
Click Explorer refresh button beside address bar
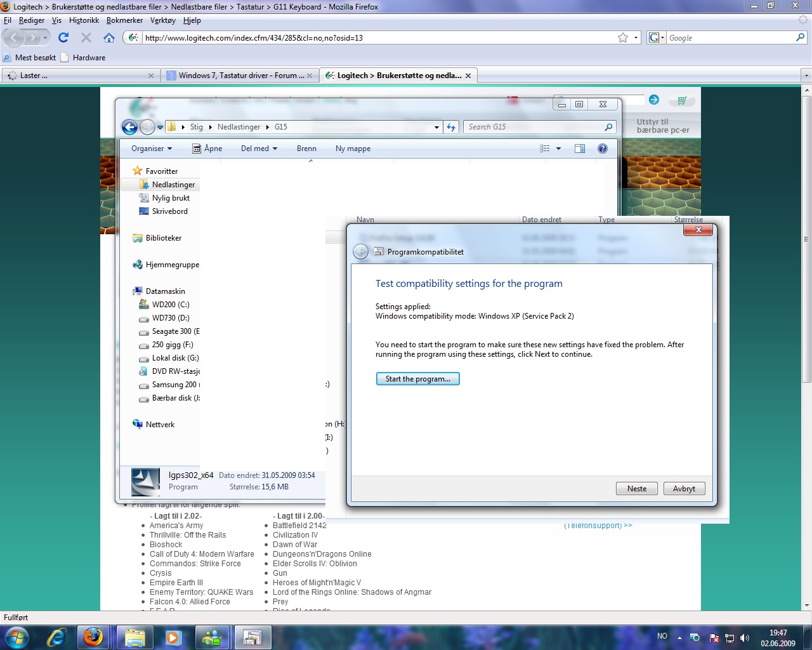pyautogui.click(x=451, y=127)
